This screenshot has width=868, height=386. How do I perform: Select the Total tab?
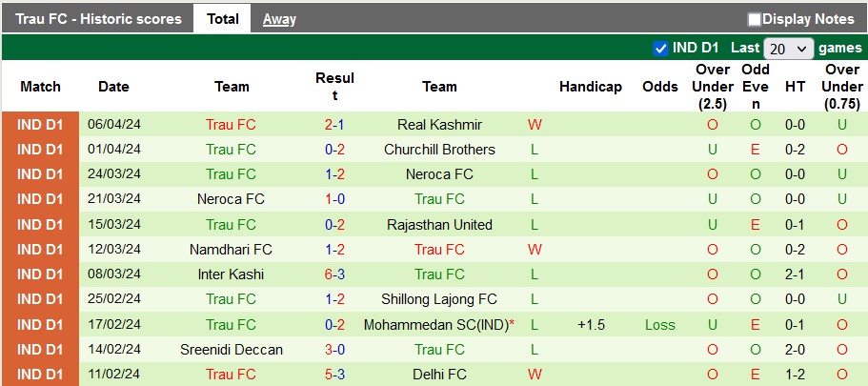click(x=222, y=19)
